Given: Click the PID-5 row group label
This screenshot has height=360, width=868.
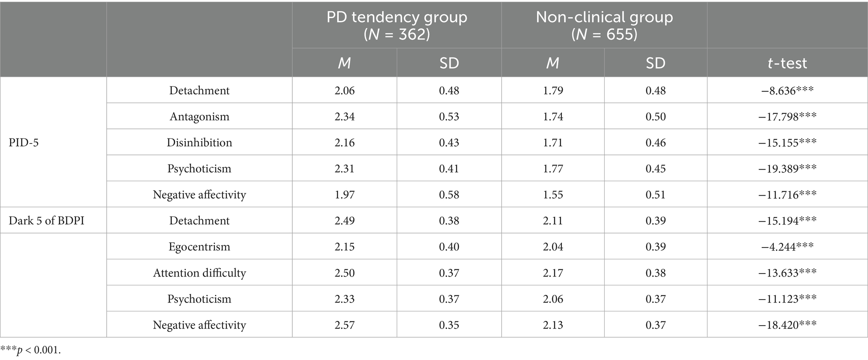Looking at the screenshot, I should [24, 142].
